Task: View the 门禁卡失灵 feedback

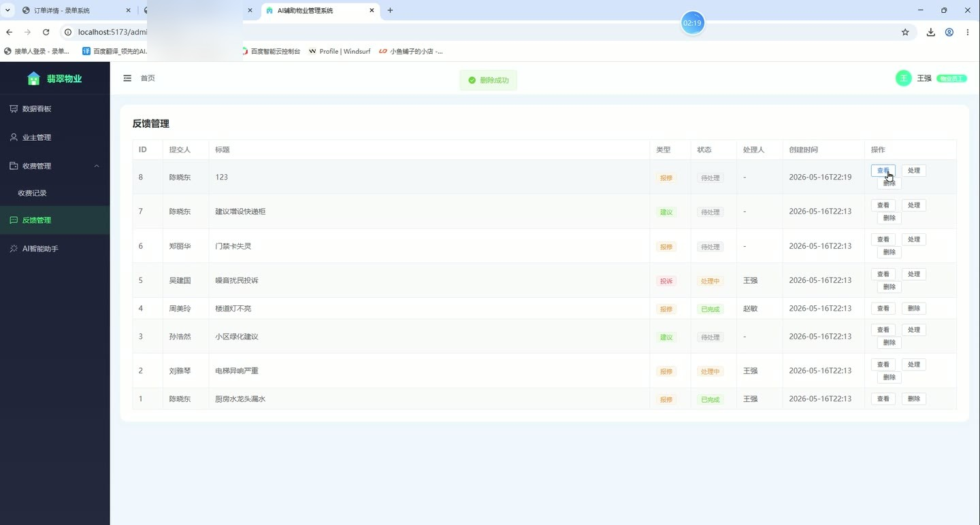Action: tap(883, 239)
